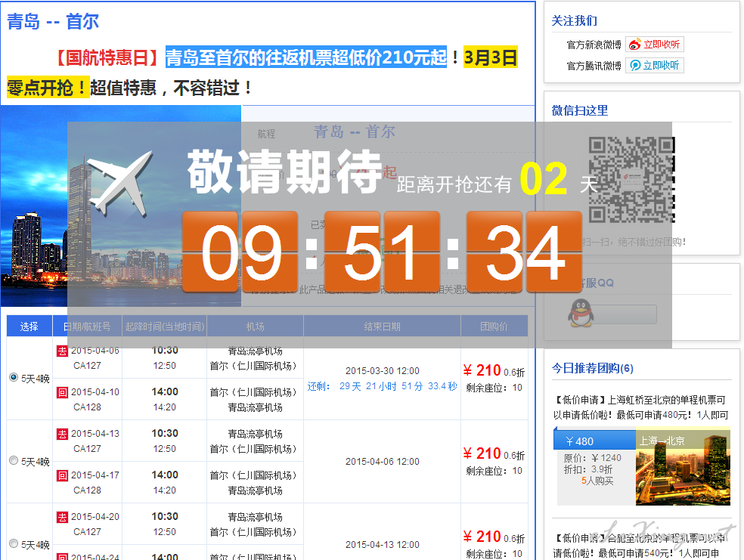The width and height of the screenshot is (744, 560).
Task: Click the 今日推荐团购(6) heading
Action: 592,369
